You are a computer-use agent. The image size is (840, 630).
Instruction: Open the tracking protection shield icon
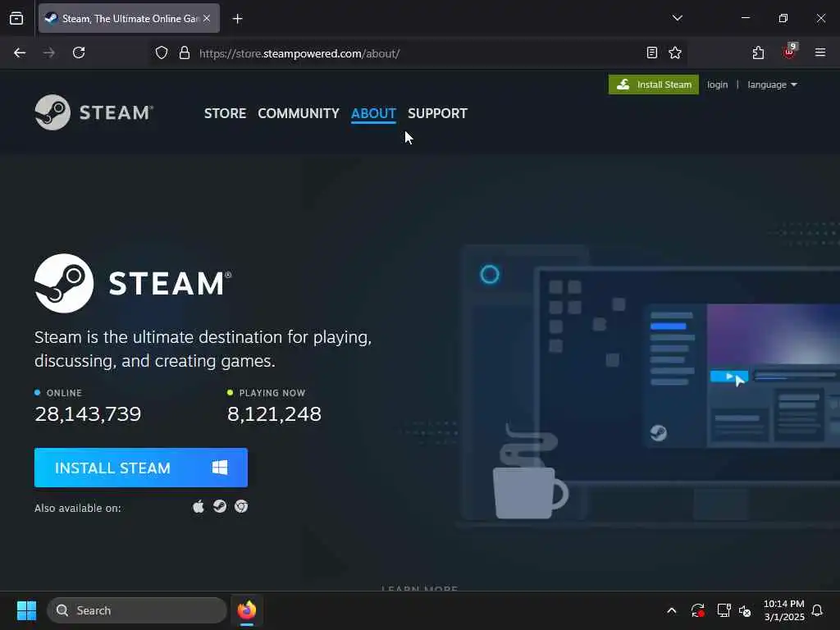pyautogui.click(x=162, y=53)
